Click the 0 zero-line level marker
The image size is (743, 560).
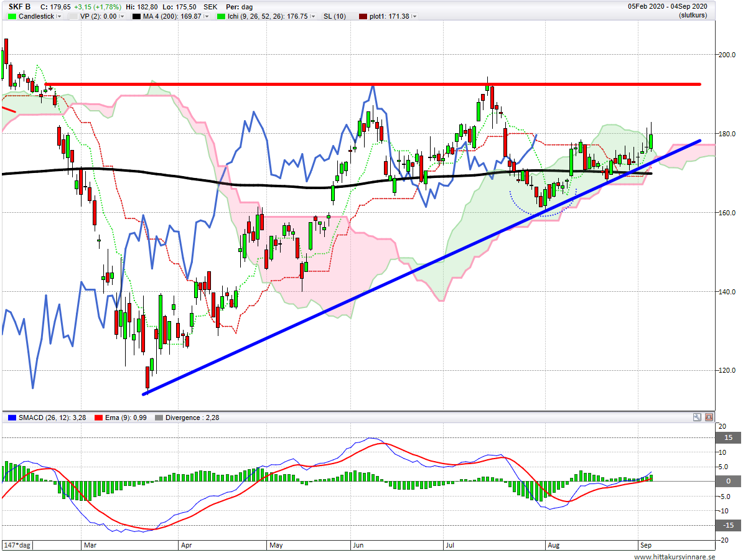pyautogui.click(x=728, y=481)
